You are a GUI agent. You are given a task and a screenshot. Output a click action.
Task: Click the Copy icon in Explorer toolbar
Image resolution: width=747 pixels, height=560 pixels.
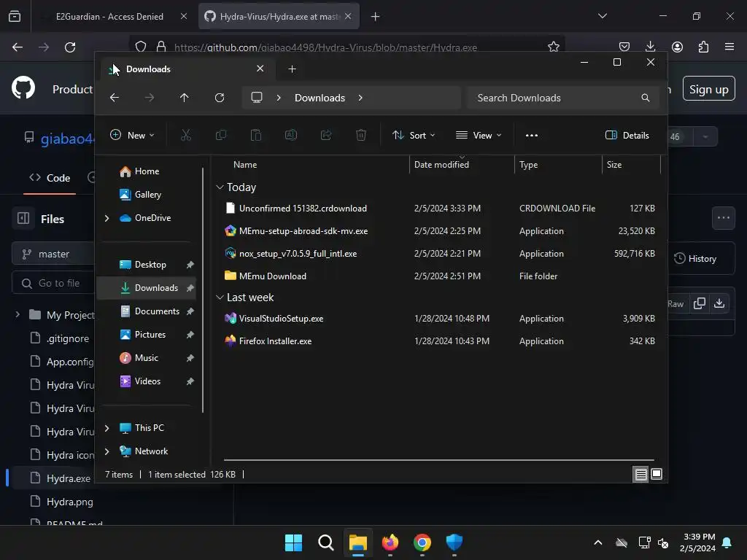pos(220,135)
